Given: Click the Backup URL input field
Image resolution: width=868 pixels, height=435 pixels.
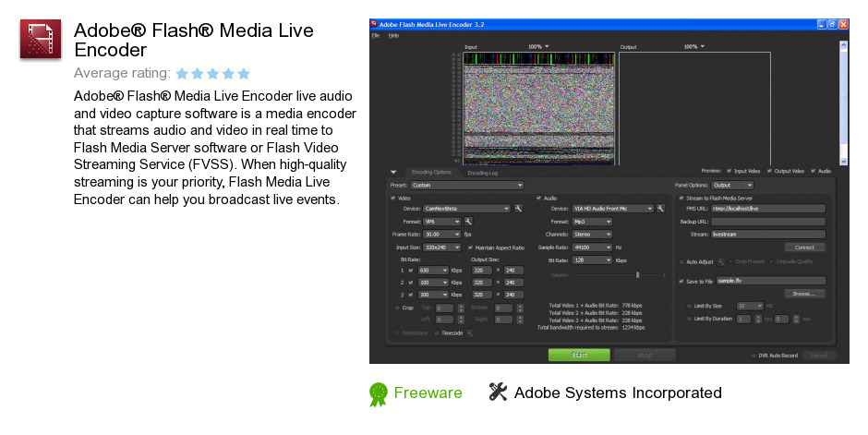Looking at the screenshot, I should (768, 222).
